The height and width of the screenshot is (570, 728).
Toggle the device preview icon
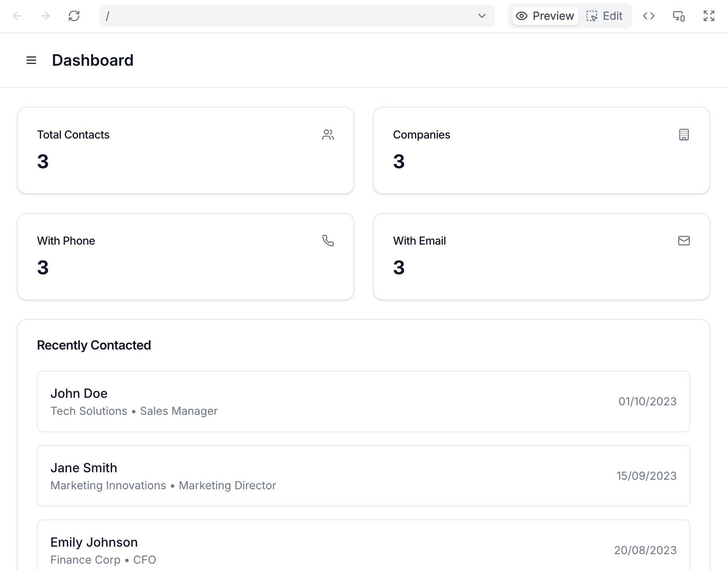(x=678, y=16)
